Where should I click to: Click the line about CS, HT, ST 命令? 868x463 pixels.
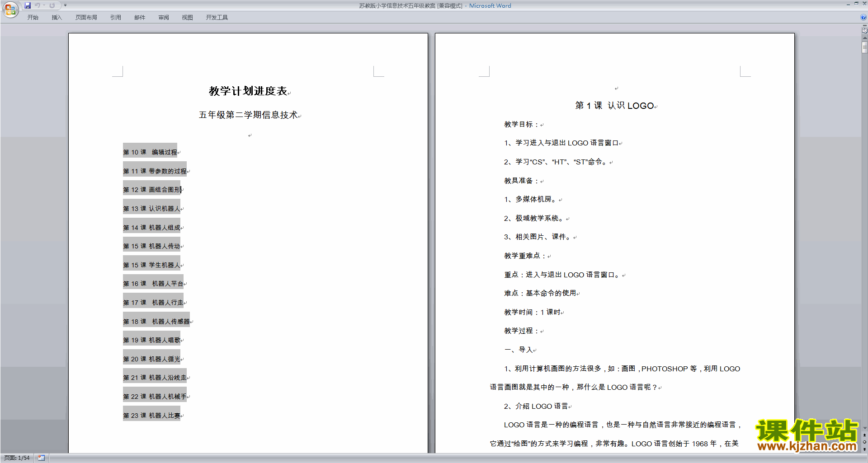click(x=556, y=162)
